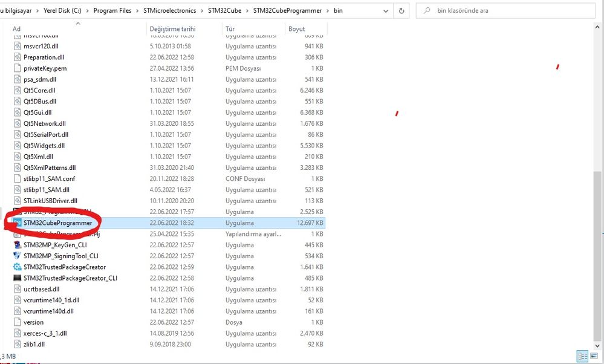Click the search magnifier icon

427,11
